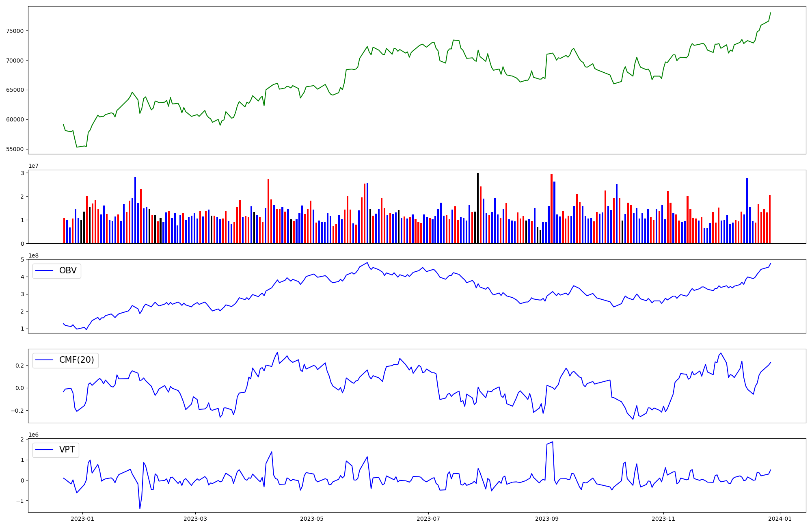Click the tallest black volume bar
This screenshot has width=812, height=528.
click(x=478, y=208)
